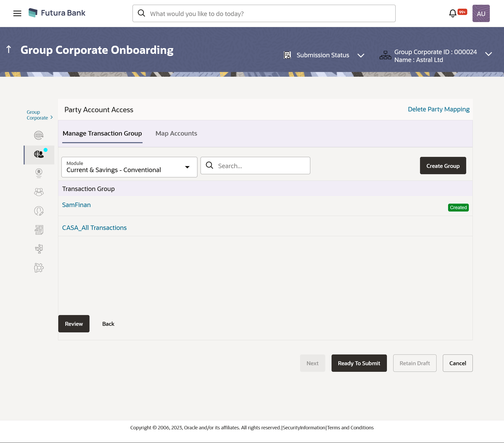The height and width of the screenshot is (443, 504).
Task: Click the up arrow beside Group Corporate Onboarding
Action: coord(9,49)
